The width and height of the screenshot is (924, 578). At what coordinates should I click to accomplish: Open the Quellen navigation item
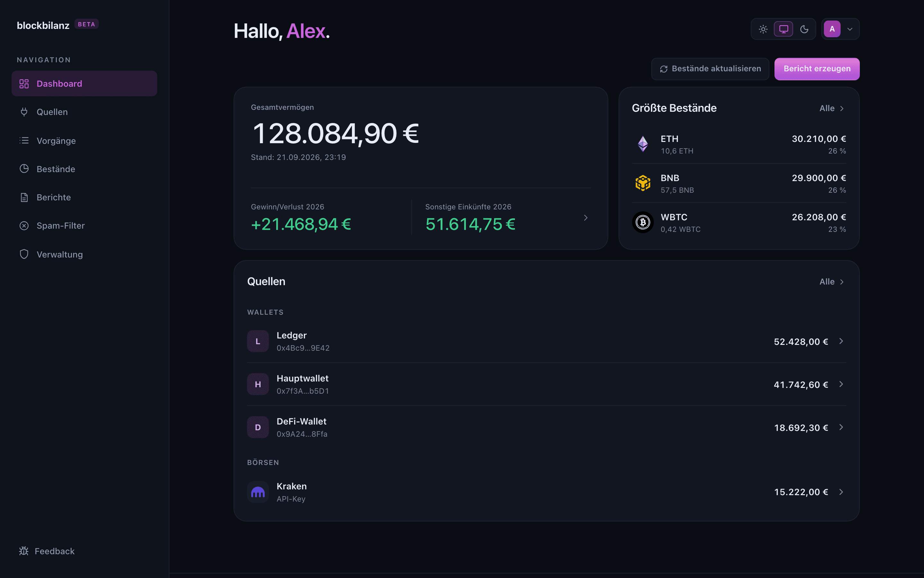coord(84,112)
